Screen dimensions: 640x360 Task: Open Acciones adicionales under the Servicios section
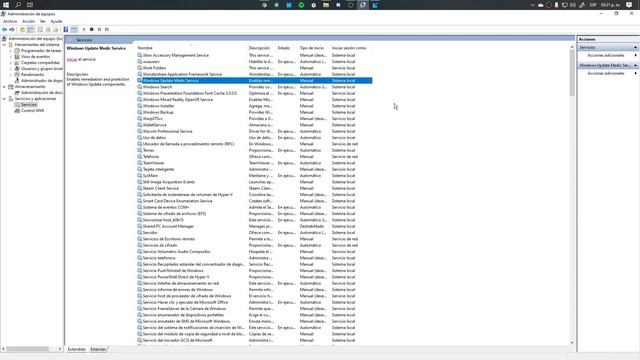point(606,55)
